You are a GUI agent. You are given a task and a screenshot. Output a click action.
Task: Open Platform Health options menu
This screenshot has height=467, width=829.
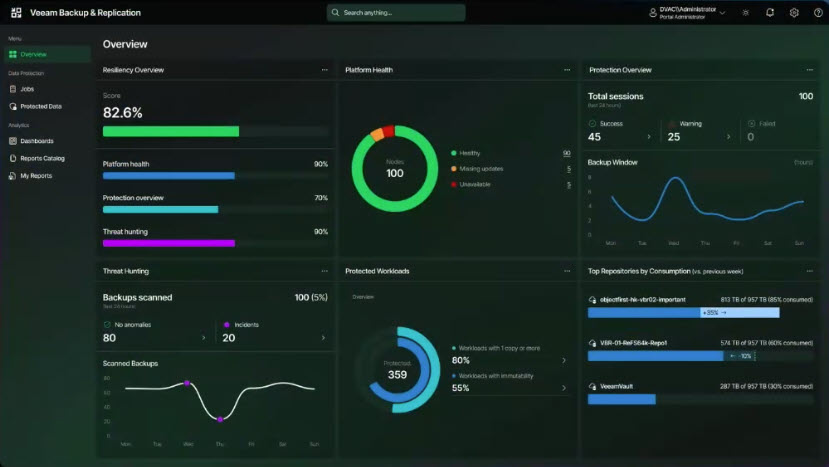(x=567, y=70)
